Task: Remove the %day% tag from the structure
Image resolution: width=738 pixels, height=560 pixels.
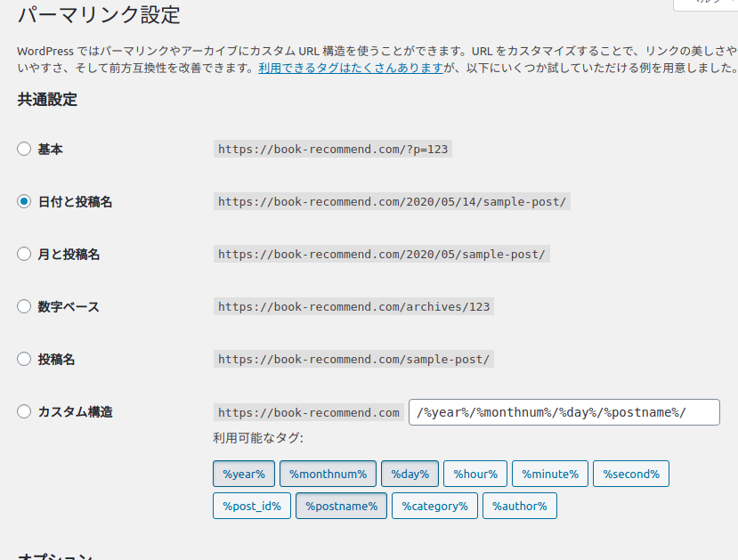Action: tap(410, 473)
